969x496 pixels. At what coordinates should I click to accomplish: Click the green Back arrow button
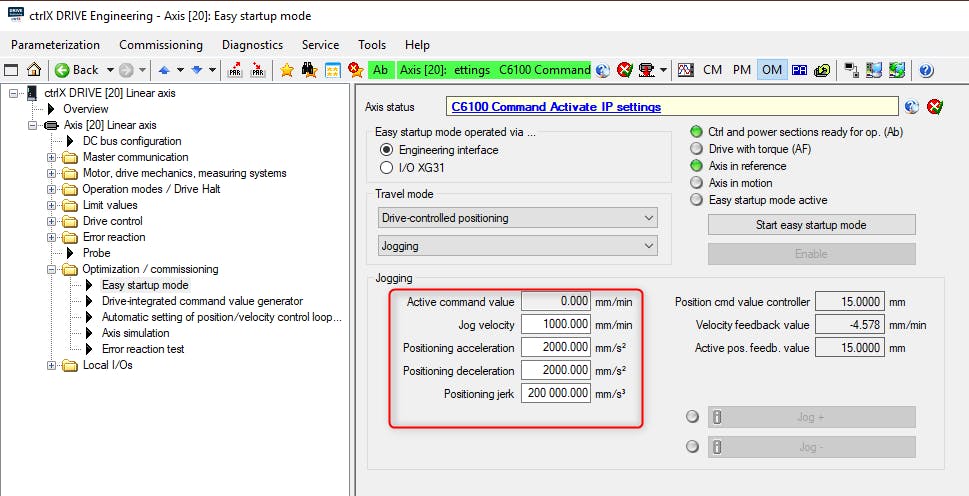(62, 70)
